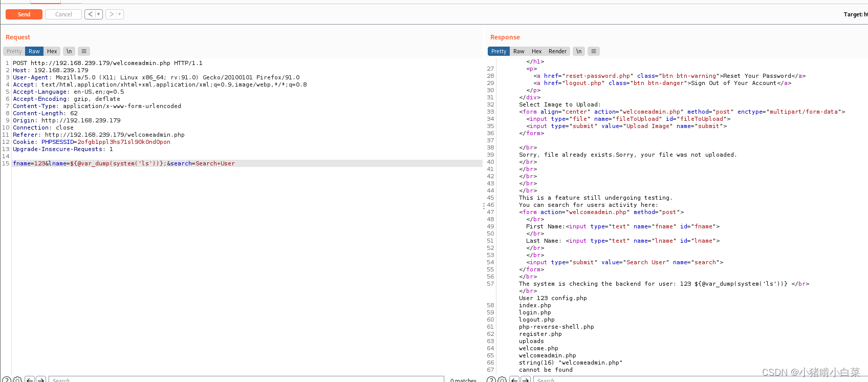Select the Response Hex tab
Image resolution: width=868 pixels, height=382 pixels.
coord(536,51)
